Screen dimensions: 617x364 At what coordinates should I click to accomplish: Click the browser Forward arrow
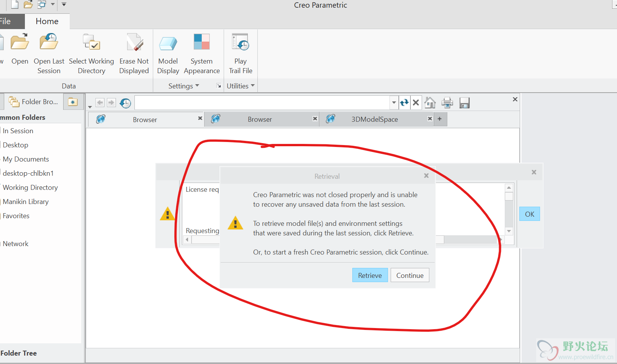(111, 103)
